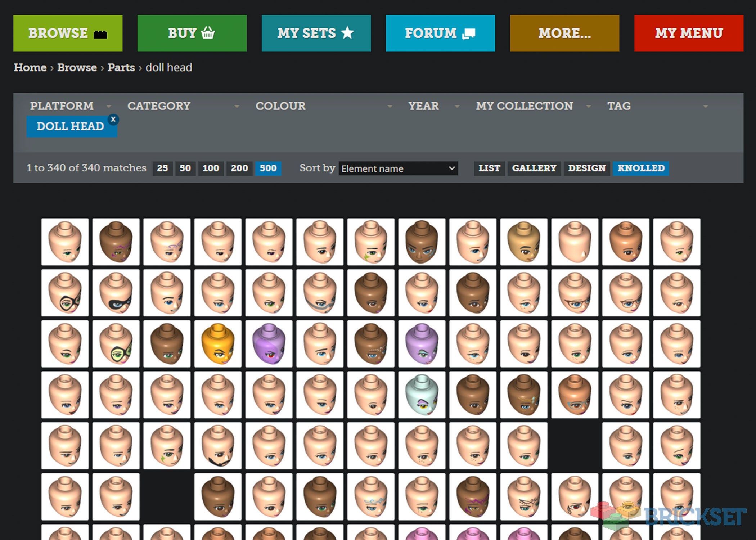This screenshot has width=756, height=540.
Task: Select the light aqua doll head thumbnail
Action: 422,395
